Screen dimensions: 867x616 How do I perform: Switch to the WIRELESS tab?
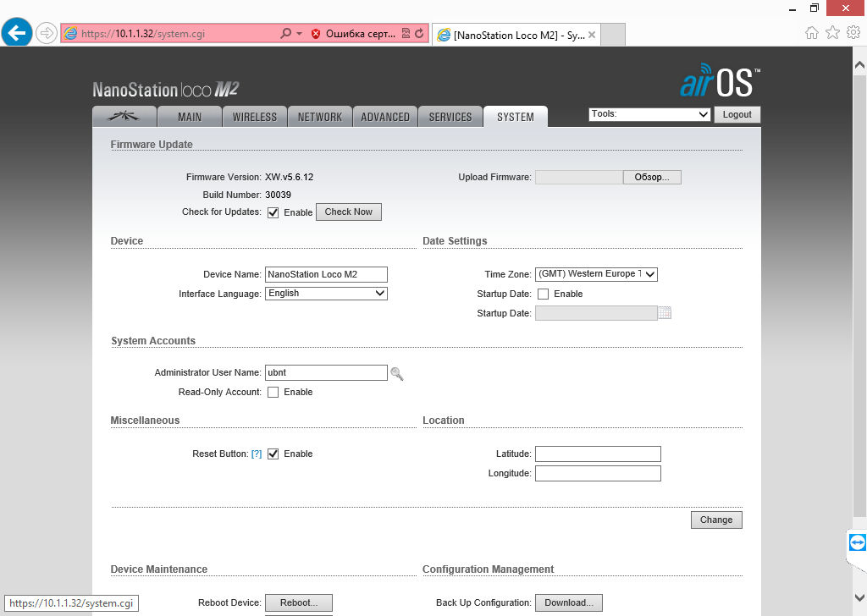coord(255,117)
